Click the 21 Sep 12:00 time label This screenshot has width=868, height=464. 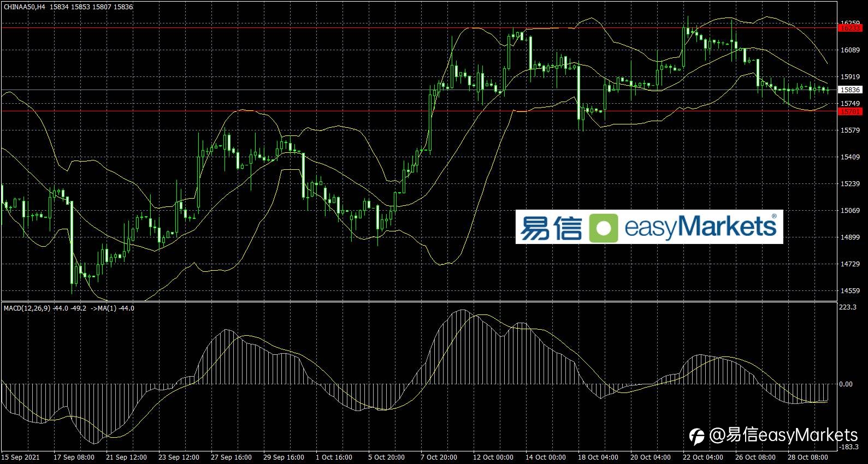(126, 457)
